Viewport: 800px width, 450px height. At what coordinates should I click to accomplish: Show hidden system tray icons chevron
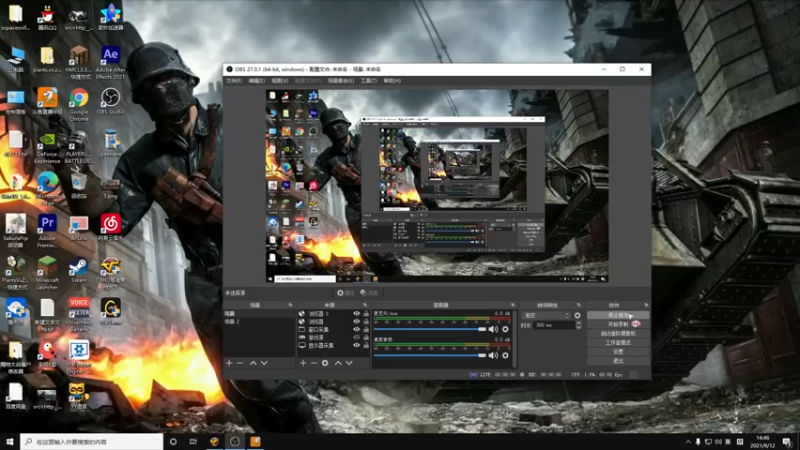[688, 441]
